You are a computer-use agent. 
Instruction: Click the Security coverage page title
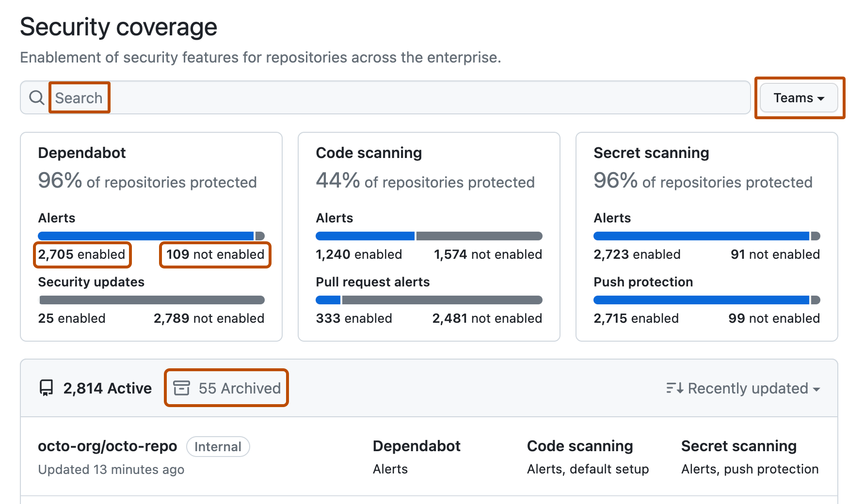pos(119,27)
